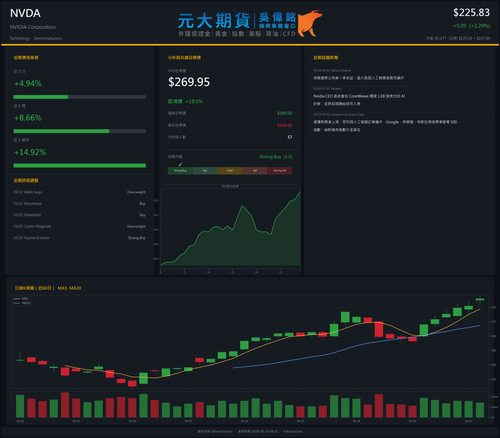Select the Hold segment of rating scale
This screenshot has width=500, height=438.
[x=230, y=171]
